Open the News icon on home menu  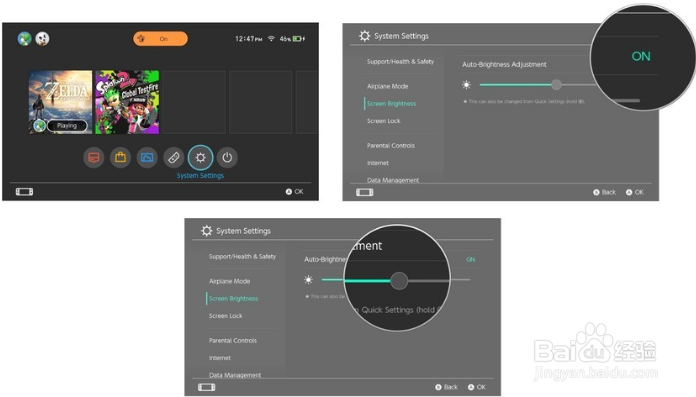pos(94,157)
